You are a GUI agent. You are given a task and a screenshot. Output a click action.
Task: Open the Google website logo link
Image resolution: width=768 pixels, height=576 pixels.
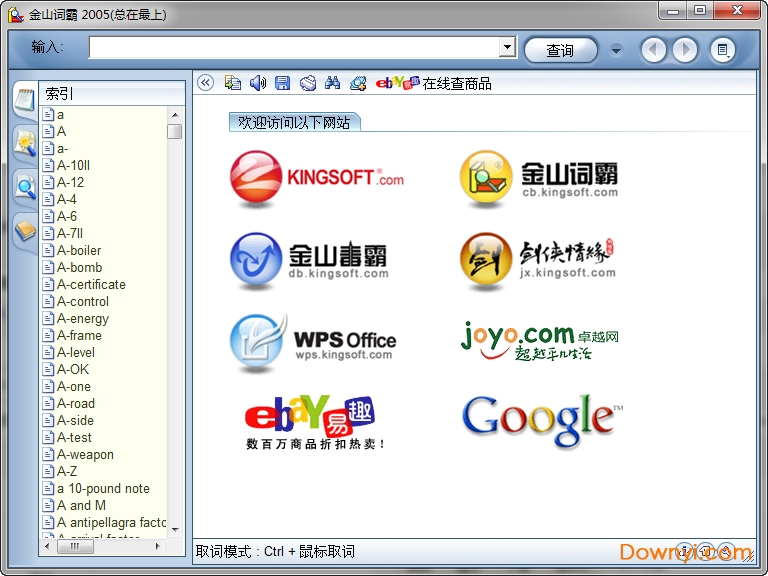point(542,420)
